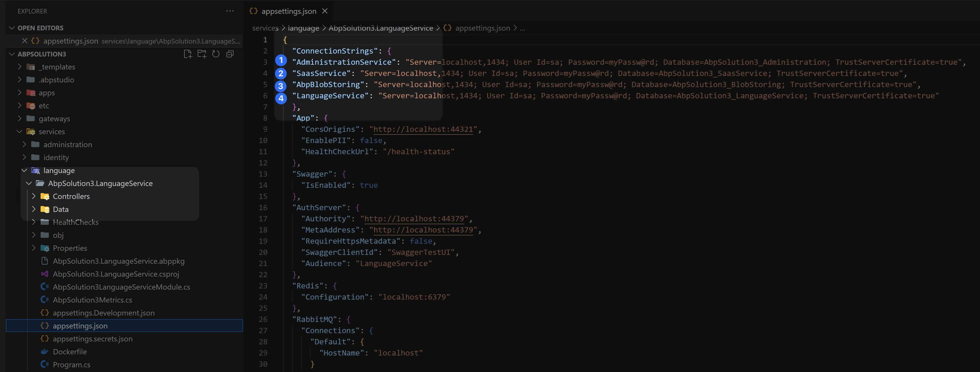Click the _templates folder icon
This screenshot has width=980, height=372.
[31, 67]
